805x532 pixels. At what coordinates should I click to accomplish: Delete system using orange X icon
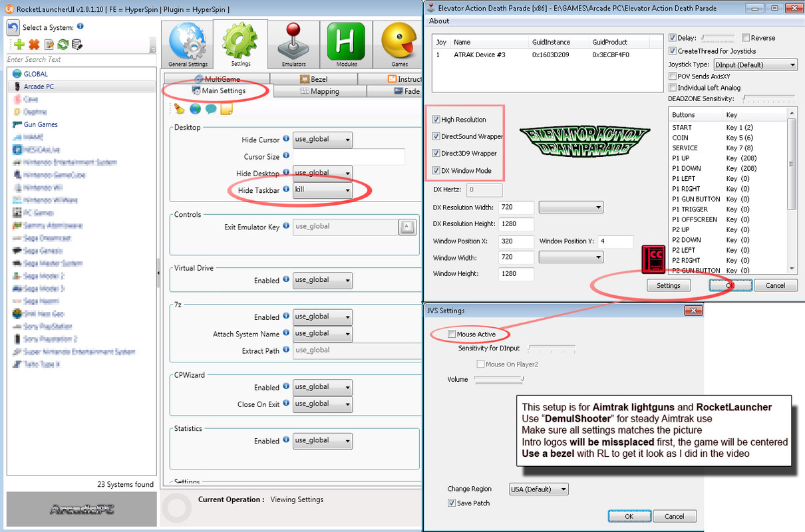click(34, 45)
